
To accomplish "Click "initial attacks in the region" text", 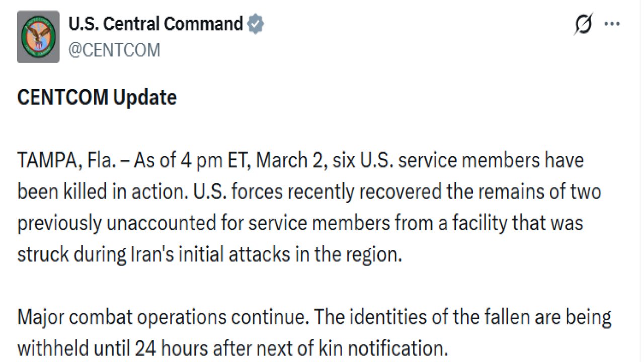I will pos(315,254).
